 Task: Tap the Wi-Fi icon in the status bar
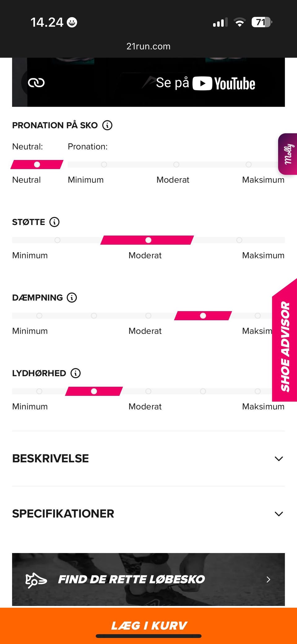click(239, 22)
